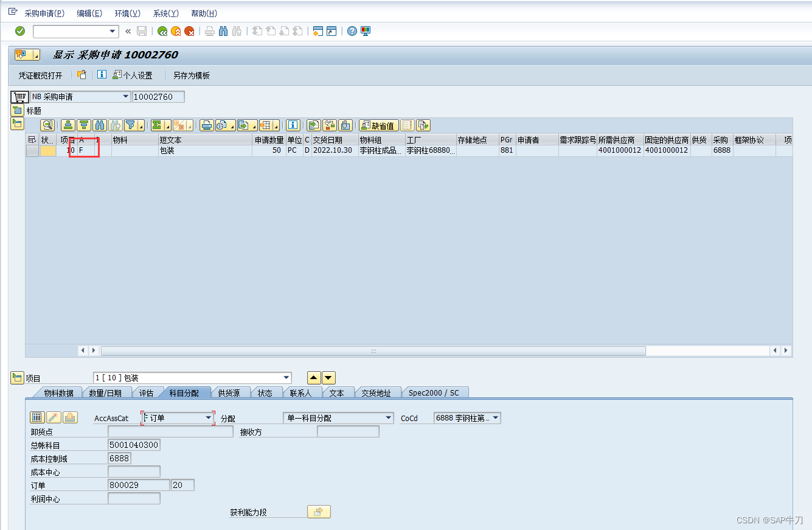Open the AccAssCat dropdown showing F 订单
The height and width of the screenshot is (530, 812).
209,418
